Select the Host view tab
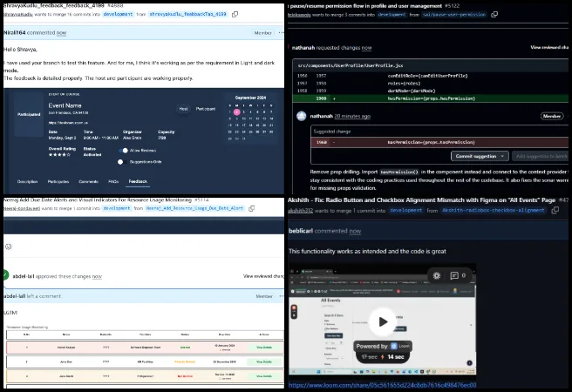Viewport: 572px width, 392px height. (183, 109)
